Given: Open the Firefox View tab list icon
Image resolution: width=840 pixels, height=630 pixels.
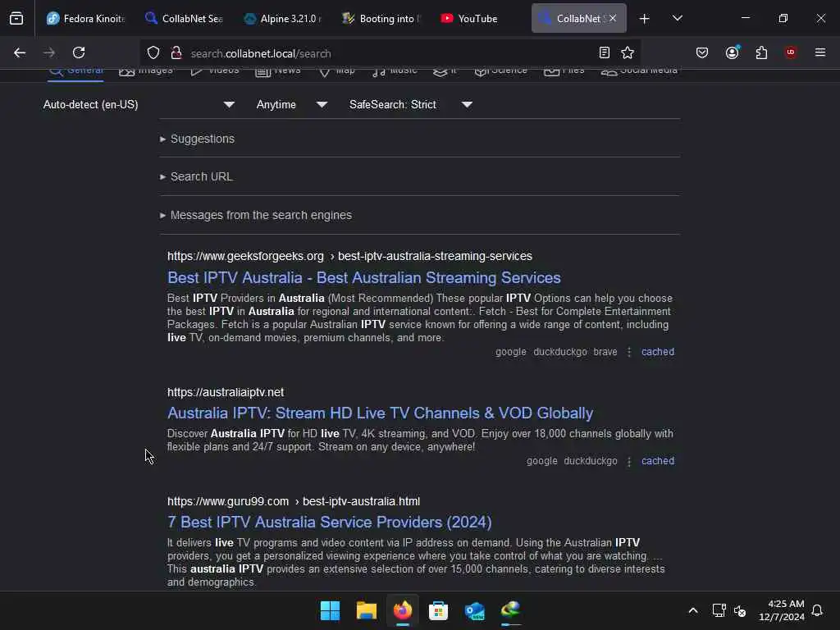Looking at the screenshot, I should click(x=16, y=19).
